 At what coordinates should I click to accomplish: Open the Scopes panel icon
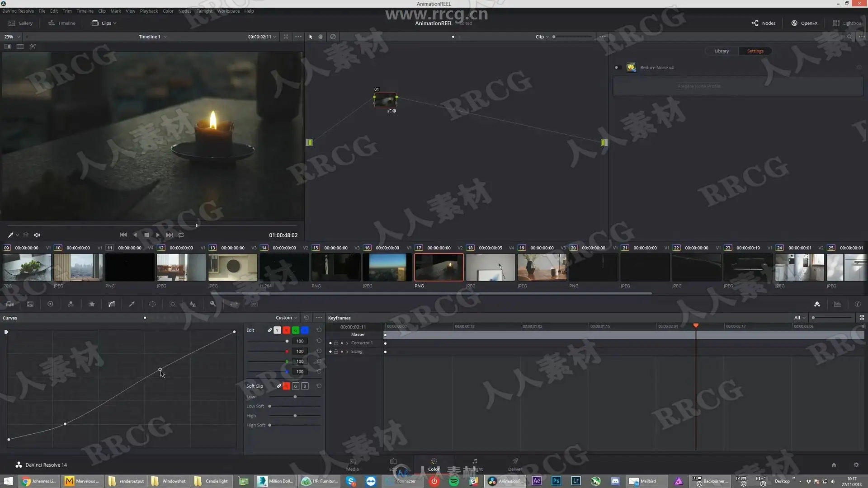[837, 304]
